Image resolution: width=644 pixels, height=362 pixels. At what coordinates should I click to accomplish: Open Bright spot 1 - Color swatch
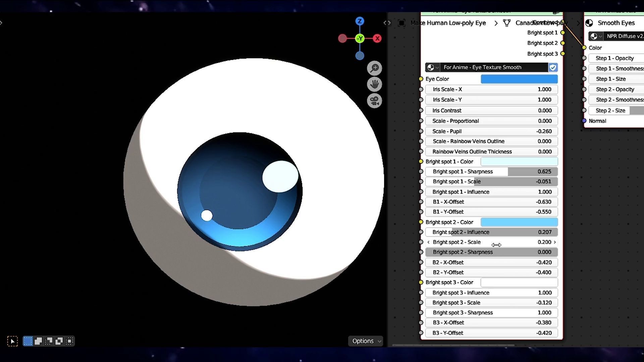[x=519, y=162]
